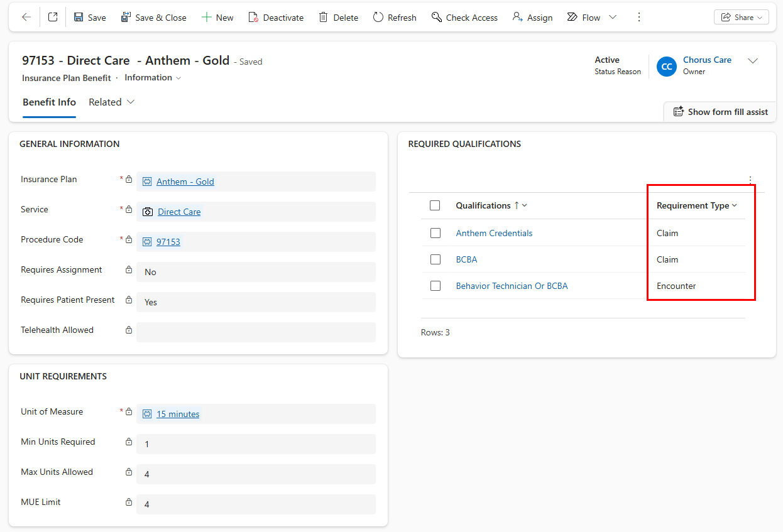Show form fill assist
Viewport: 783px width, 532px height.
(720, 112)
